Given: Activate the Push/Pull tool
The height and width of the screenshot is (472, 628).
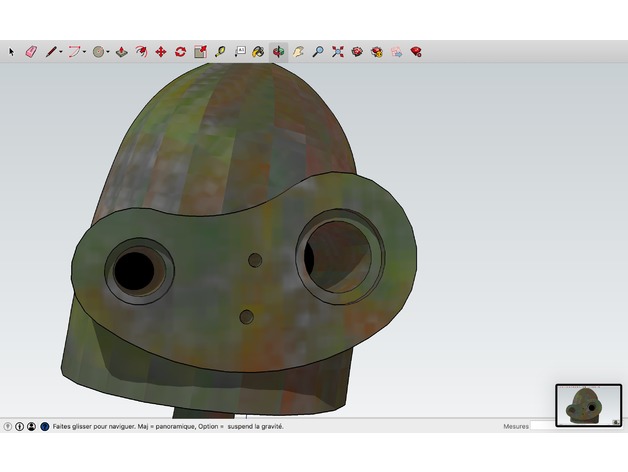Looking at the screenshot, I should tap(122, 52).
